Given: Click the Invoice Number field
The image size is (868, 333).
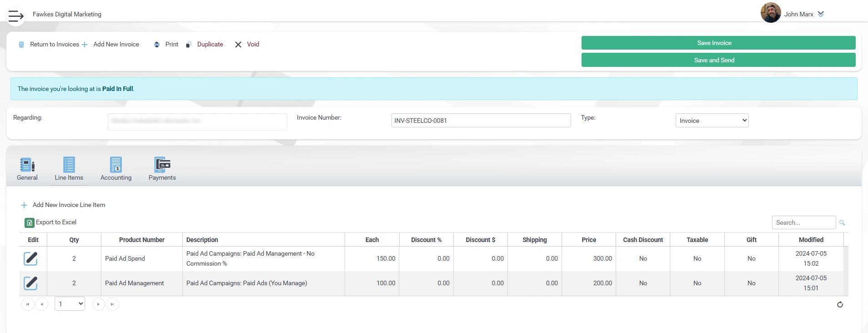Looking at the screenshot, I should click(481, 121).
